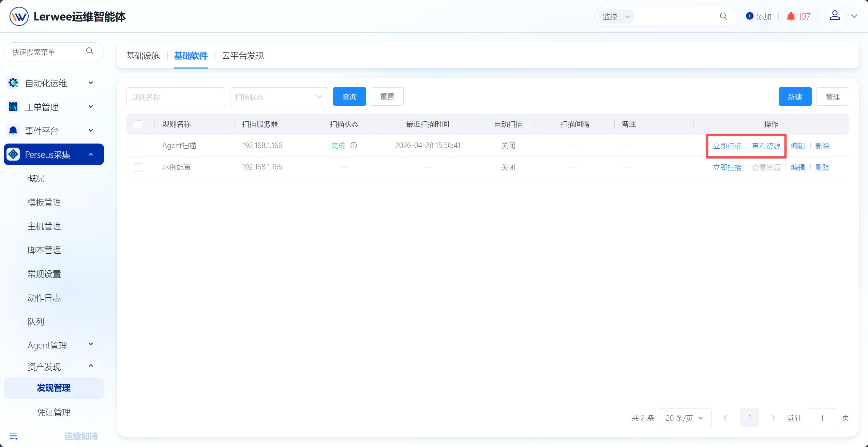Toggle the select-all header checkbox
This screenshot has height=447, width=868.
coord(138,124)
